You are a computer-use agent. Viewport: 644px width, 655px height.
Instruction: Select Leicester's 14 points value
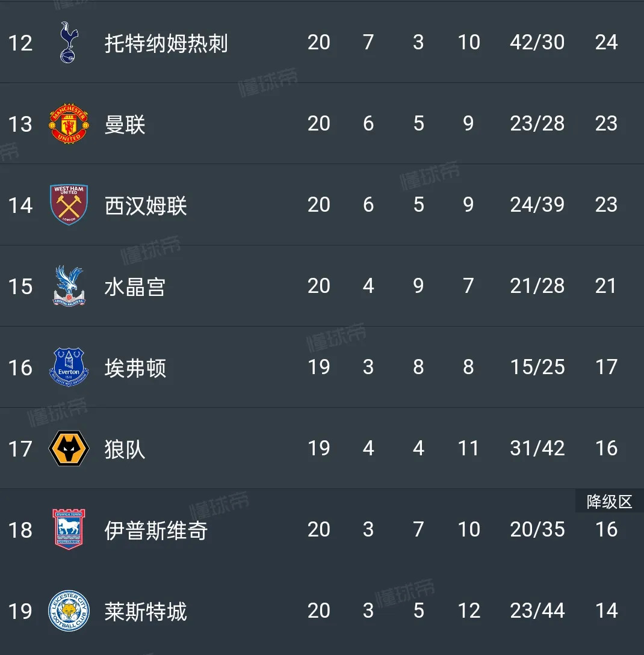[x=606, y=610]
